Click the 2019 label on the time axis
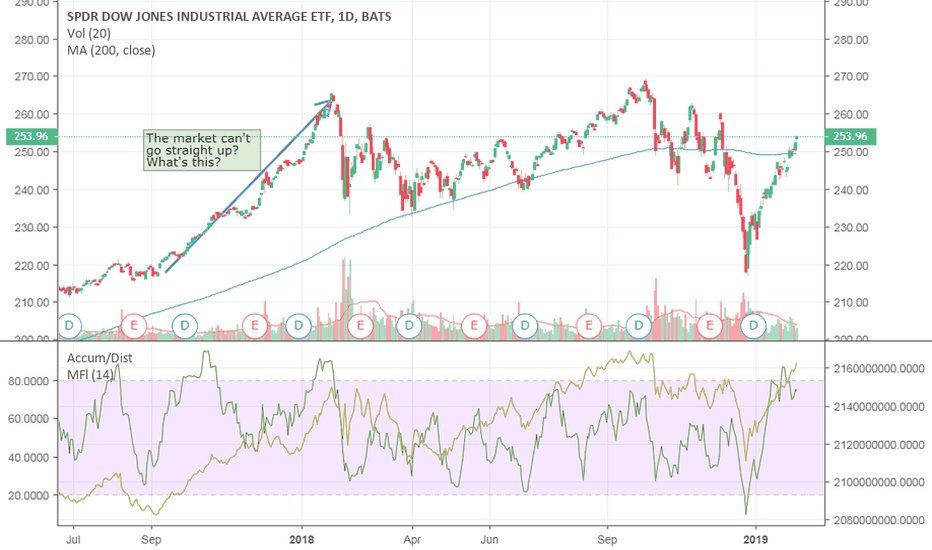Screen dimensions: 932x550 tap(756, 540)
